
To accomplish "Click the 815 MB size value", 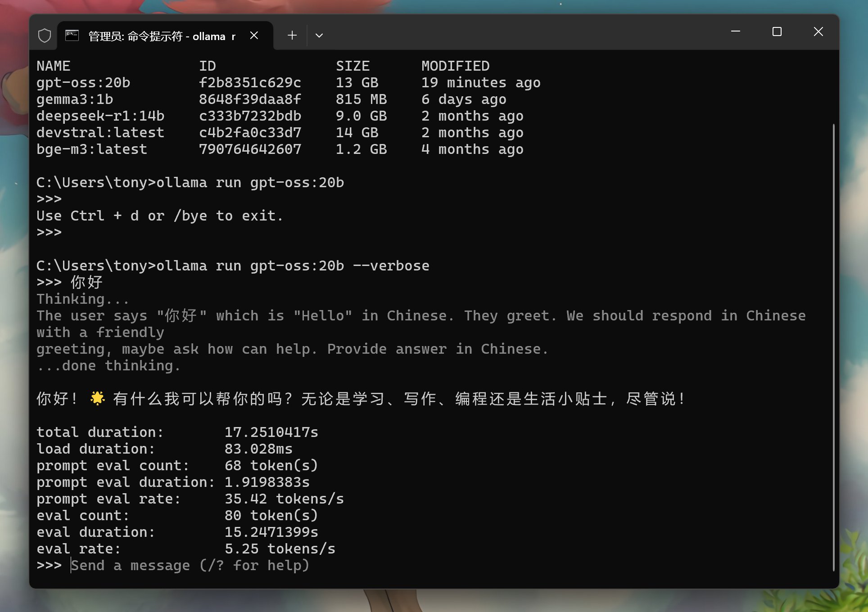I will 361,99.
